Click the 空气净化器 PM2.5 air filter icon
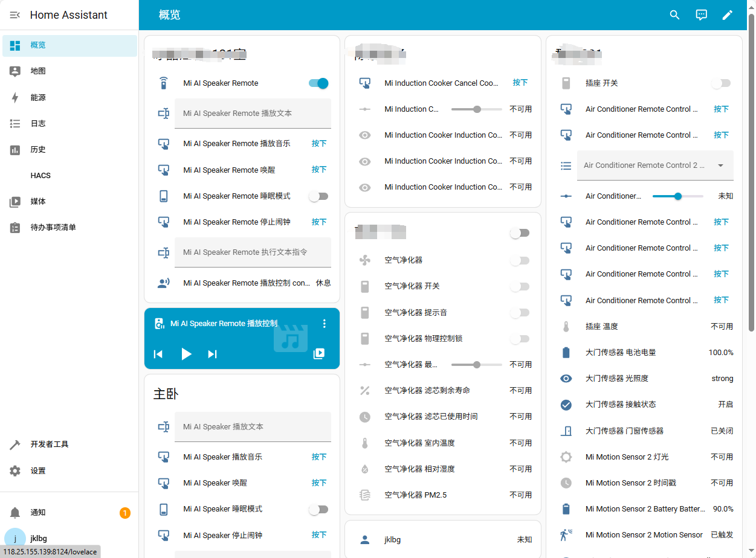The image size is (756, 558). coord(365,495)
